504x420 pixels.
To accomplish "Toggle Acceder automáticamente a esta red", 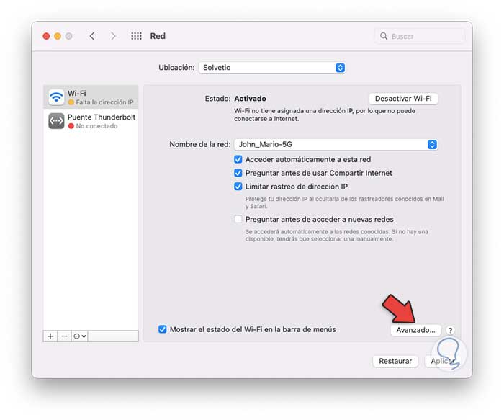I will pos(238,159).
